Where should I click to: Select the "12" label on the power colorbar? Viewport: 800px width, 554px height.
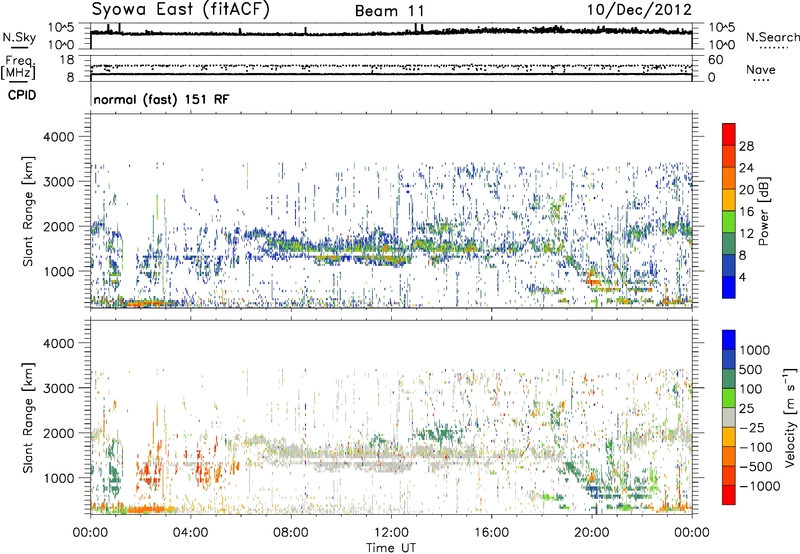coord(746,234)
